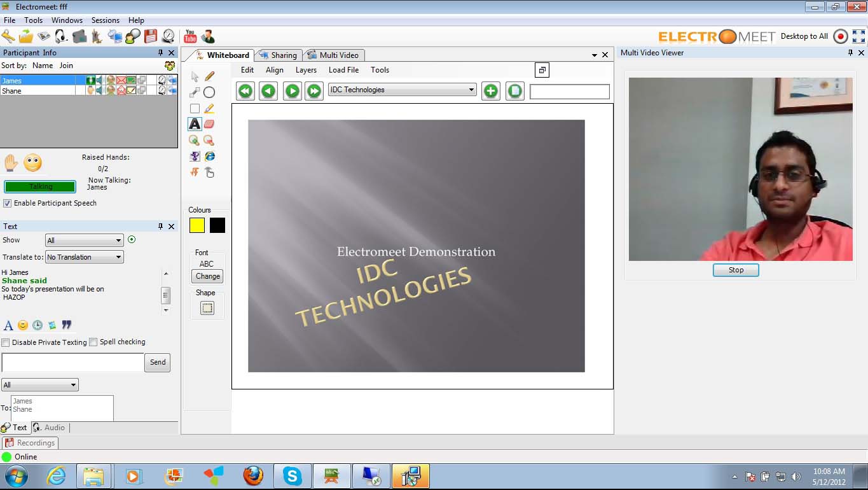Click the red record button near Desktop to All

coord(841,36)
